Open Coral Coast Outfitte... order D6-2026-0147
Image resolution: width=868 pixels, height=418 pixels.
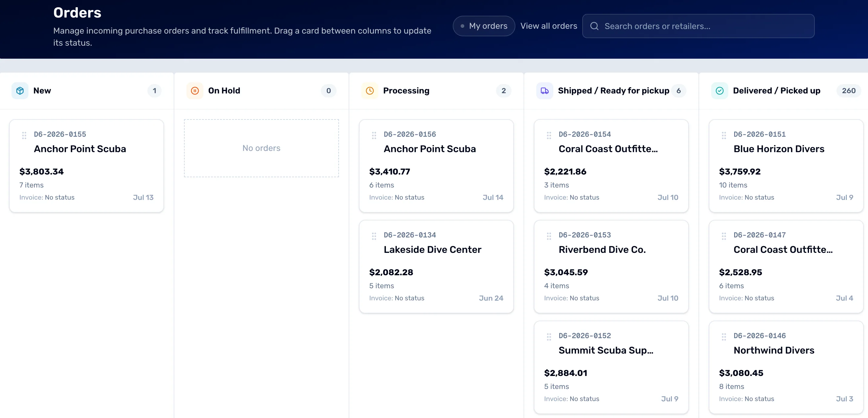(x=786, y=266)
